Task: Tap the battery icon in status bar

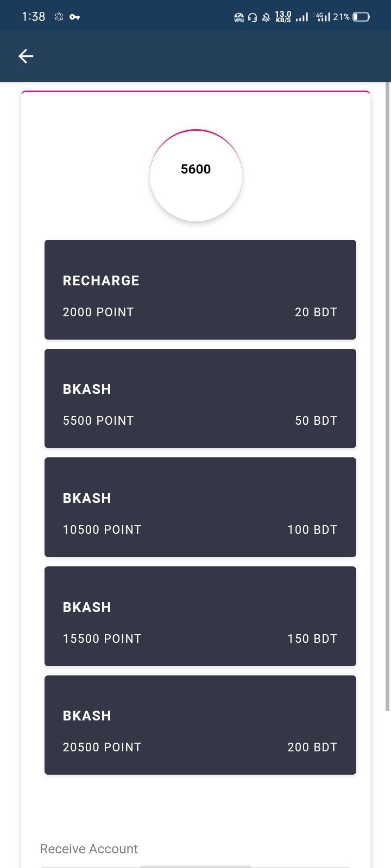Action: (361, 17)
